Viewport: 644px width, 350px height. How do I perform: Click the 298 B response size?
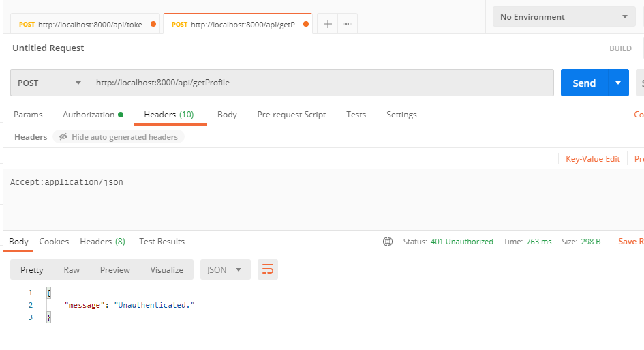tap(591, 242)
